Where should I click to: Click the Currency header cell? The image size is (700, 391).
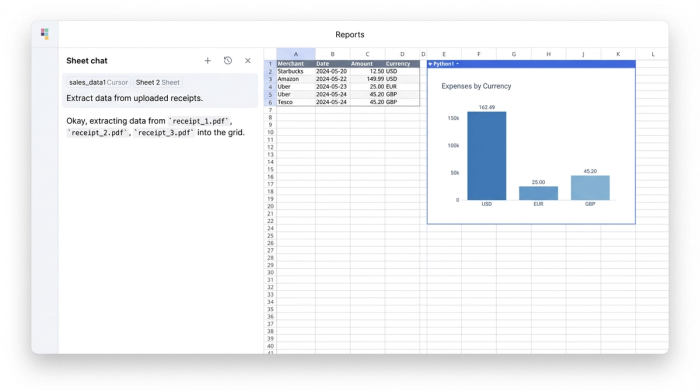[402, 64]
